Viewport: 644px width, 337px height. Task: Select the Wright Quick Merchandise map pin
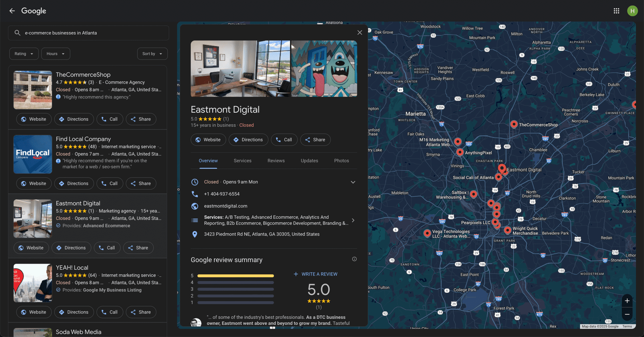[x=508, y=230]
